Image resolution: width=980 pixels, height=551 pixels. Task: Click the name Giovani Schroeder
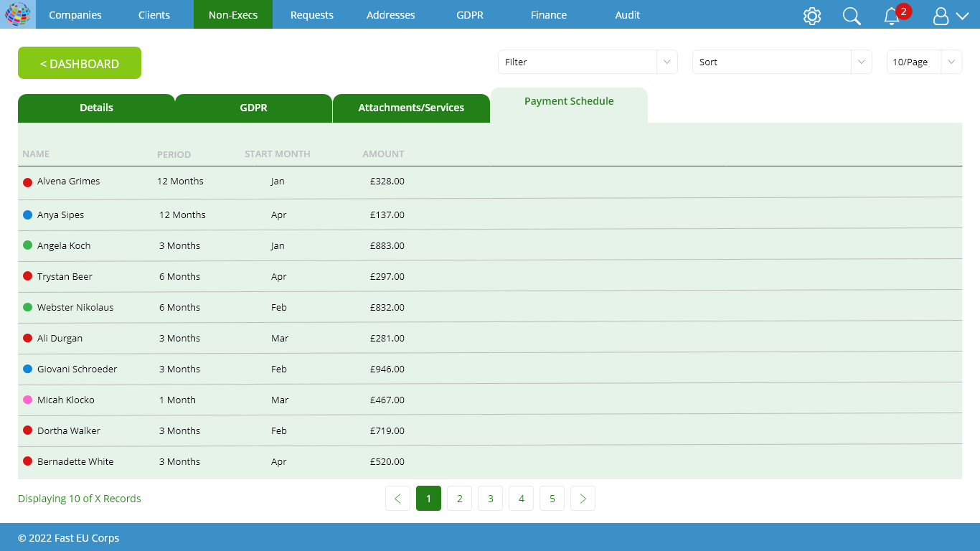point(77,369)
